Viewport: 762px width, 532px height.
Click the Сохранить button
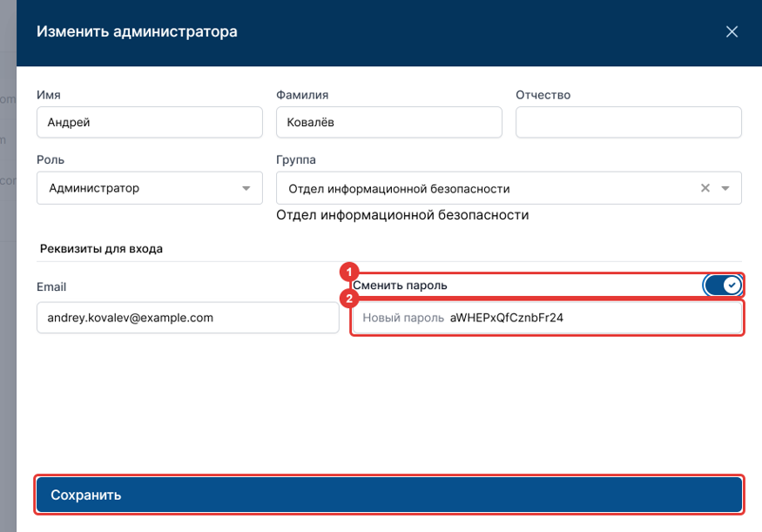pyautogui.click(x=388, y=495)
